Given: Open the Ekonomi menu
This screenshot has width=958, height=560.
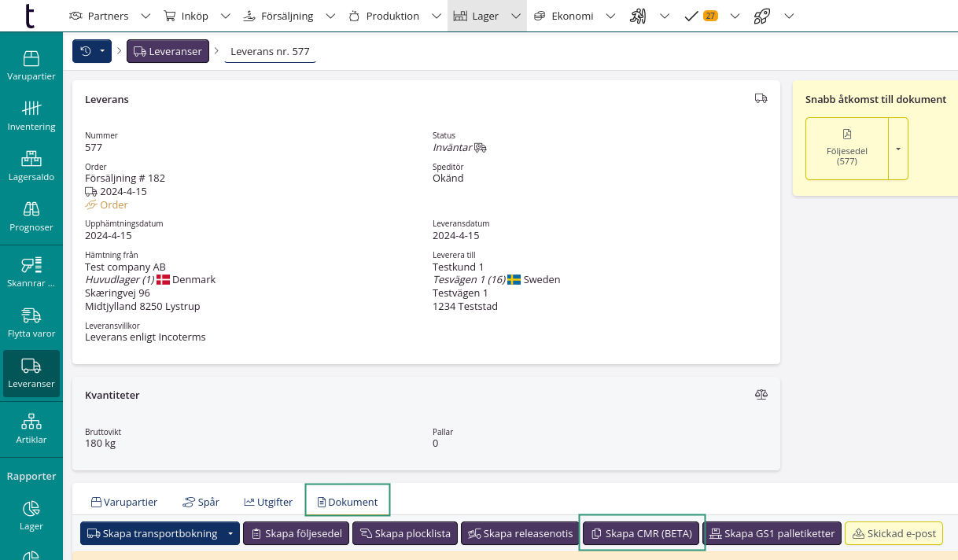Looking at the screenshot, I should (563, 16).
